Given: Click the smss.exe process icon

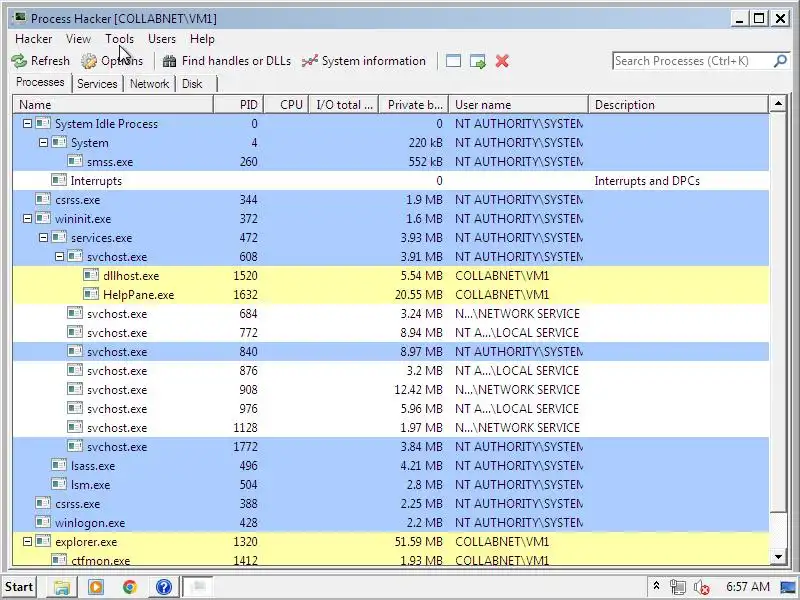Looking at the screenshot, I should tap(75, 162).
